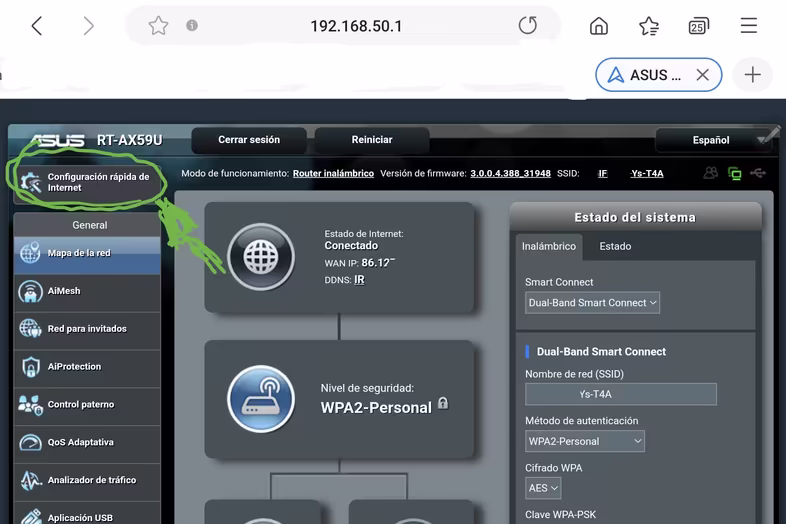Open Router inalámbrico mode link

coord(333,173)
